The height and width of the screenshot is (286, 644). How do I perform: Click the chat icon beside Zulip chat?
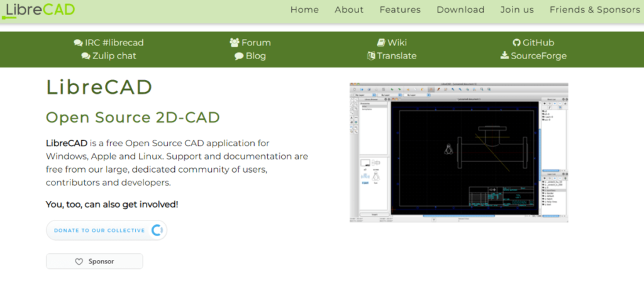(x=86, y=56)
